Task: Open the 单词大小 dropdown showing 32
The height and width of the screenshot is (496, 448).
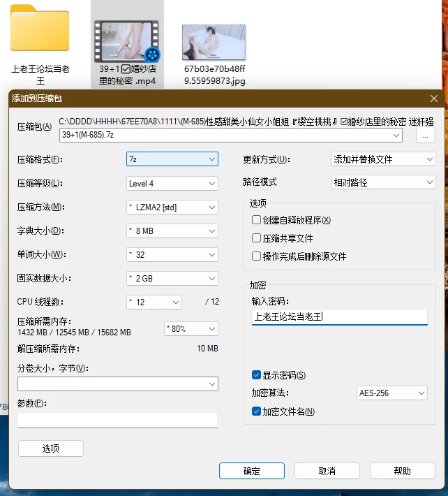Action: coord(172,255)
